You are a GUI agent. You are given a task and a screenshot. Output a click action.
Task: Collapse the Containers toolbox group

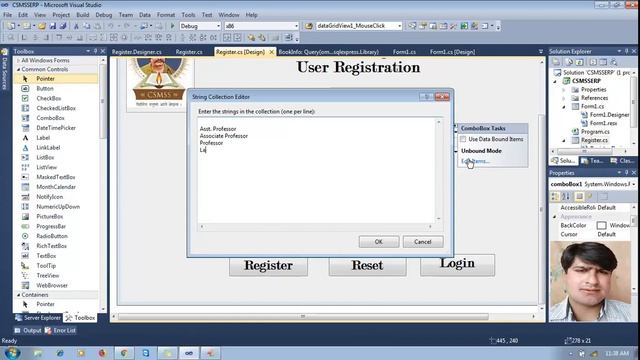[x=18, y=295]
